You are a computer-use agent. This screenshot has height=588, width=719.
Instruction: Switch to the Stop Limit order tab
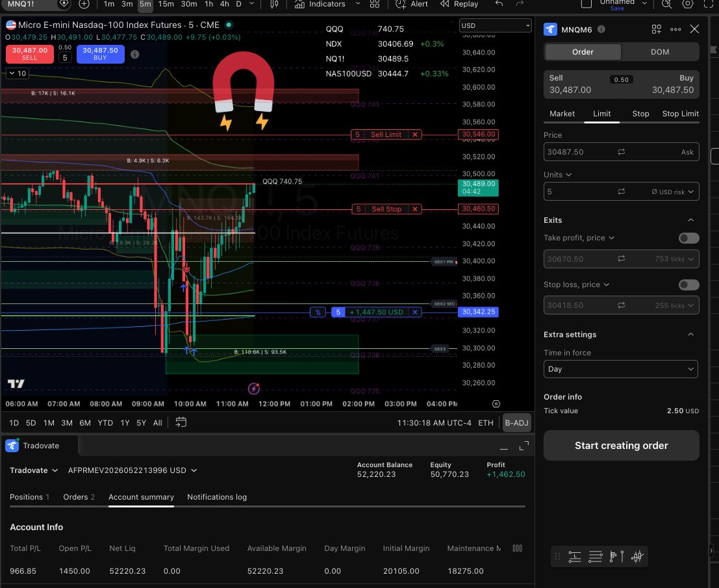(x=681, y=114)
